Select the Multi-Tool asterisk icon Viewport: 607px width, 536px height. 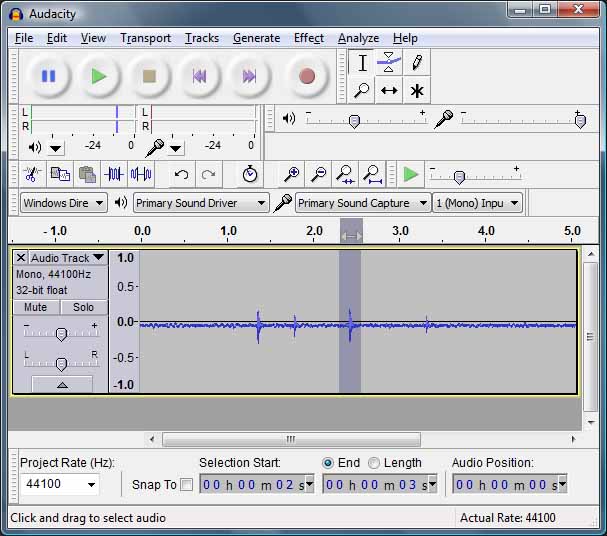[417, 91]
